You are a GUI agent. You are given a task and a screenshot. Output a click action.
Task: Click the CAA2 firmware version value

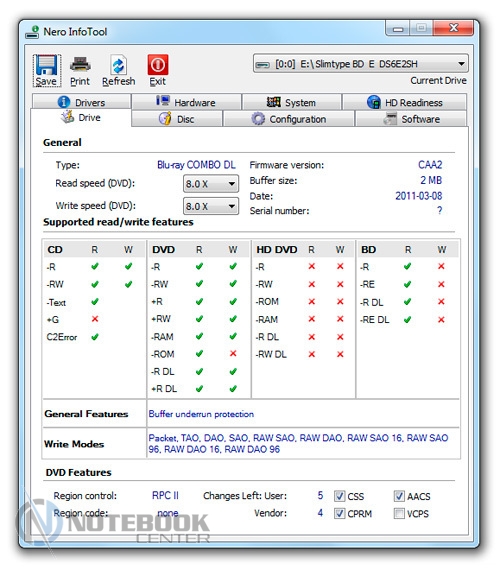click(x=430, y=165)
